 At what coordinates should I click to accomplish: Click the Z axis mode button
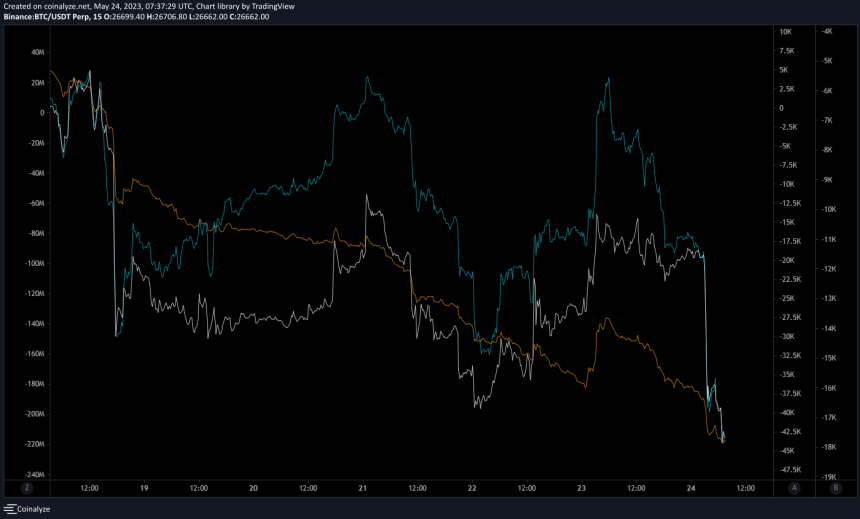click(x=26, y=488)
